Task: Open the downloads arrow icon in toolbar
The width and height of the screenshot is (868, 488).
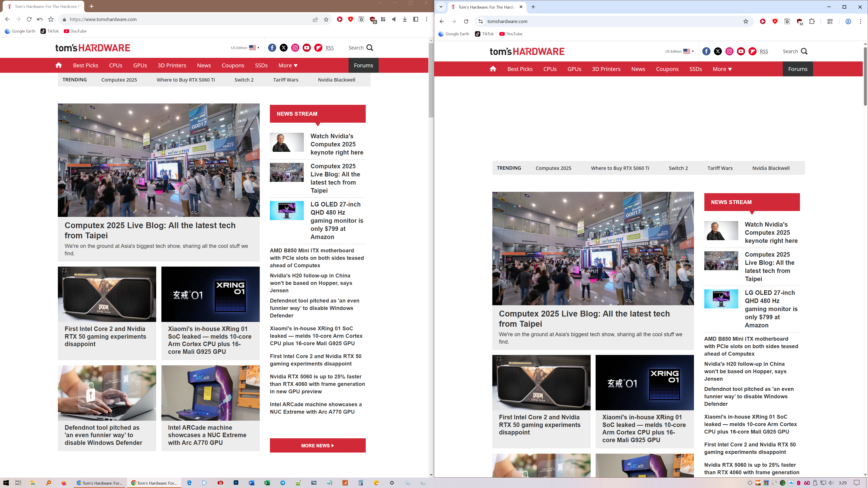Action: click(x=405, y=19)
